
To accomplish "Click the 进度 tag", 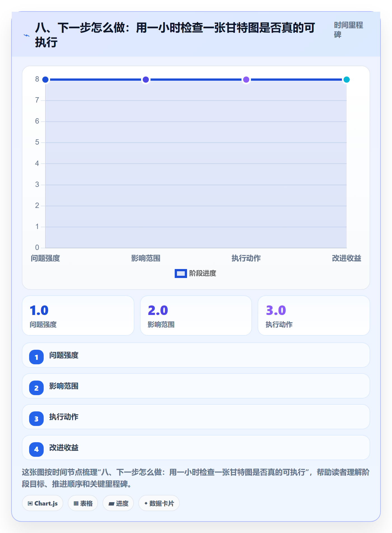I will pos(118,503).
